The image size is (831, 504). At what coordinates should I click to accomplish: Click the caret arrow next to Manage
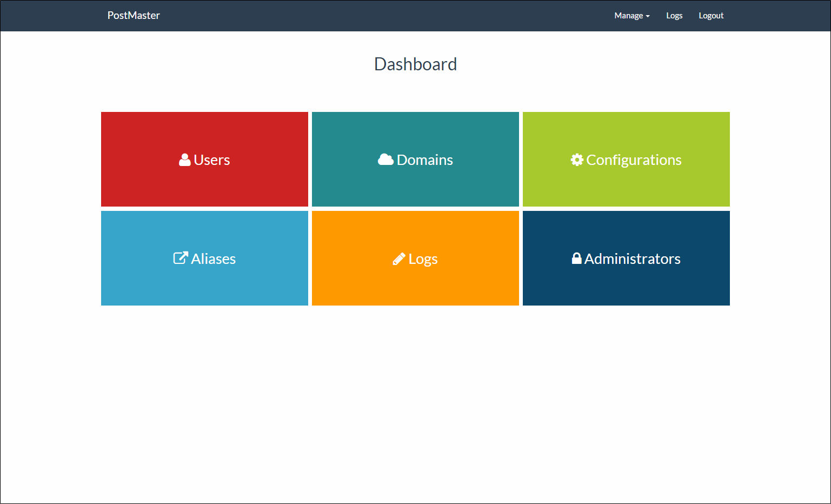[x=648, y=16]
